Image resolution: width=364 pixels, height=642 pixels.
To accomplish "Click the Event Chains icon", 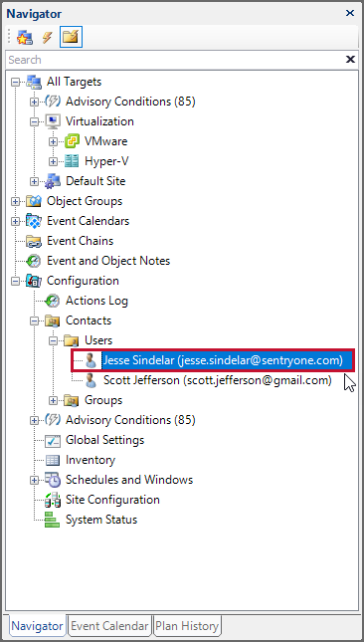I will pyautogui.click(x=33, y=241).
